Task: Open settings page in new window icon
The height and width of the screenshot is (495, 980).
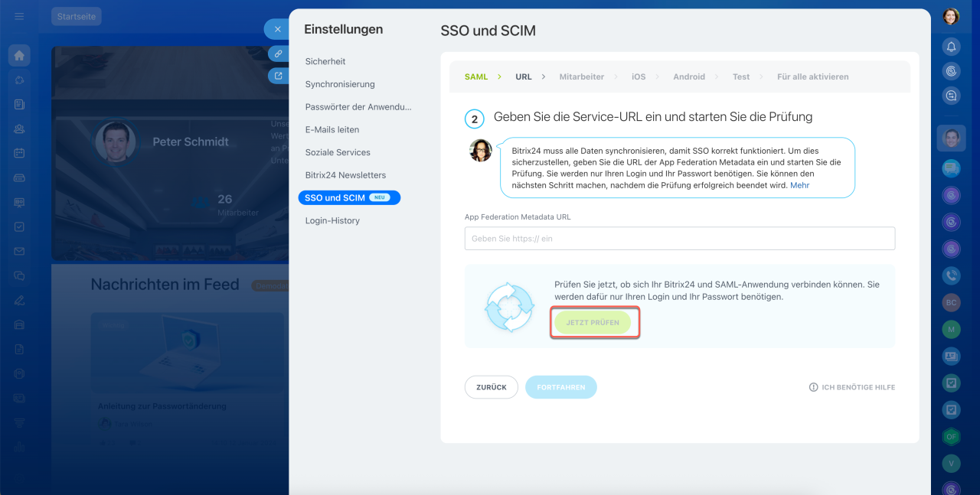Action: coord(278,76)
